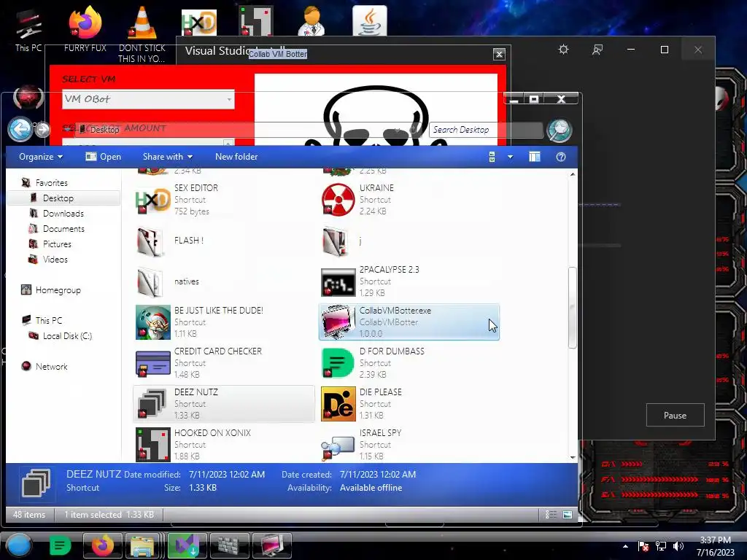Switch to Firefox on the taskbar

(102, 545)
